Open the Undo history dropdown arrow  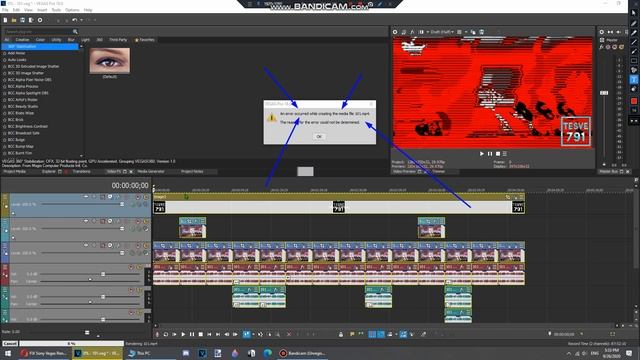point(81,20)
